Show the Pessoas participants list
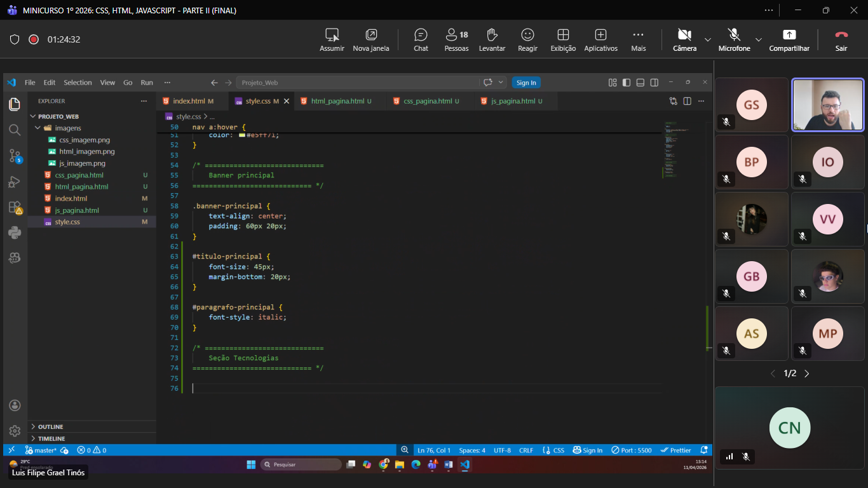The width and height of the screenshot is (868, 488). (456, 39)
